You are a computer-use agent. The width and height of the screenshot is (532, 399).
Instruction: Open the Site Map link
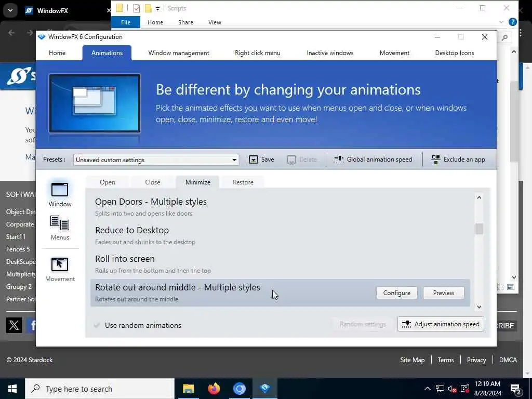click(x=412, y=360)
